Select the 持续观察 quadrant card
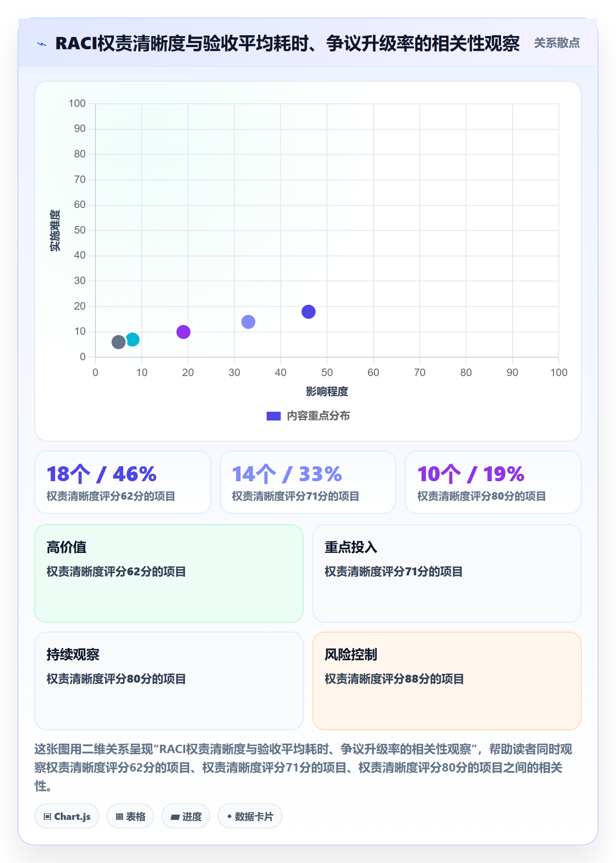 pyautogui.click(x=169, y=681)
